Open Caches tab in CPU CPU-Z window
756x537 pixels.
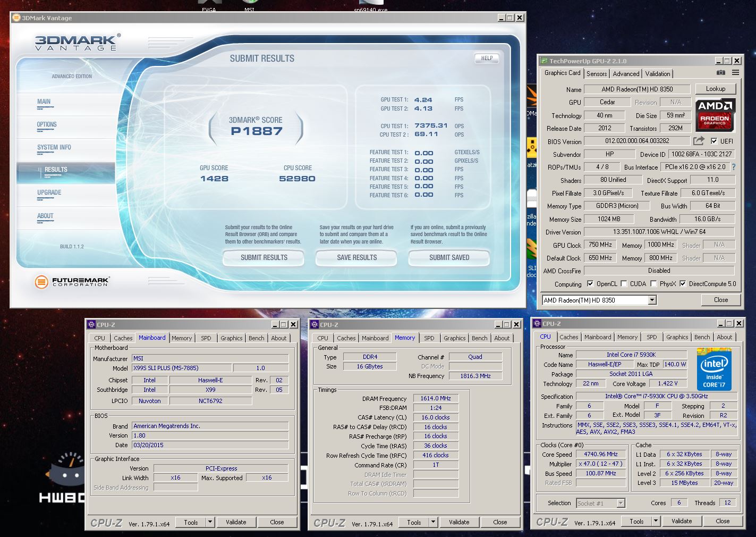tap(568, 337)
